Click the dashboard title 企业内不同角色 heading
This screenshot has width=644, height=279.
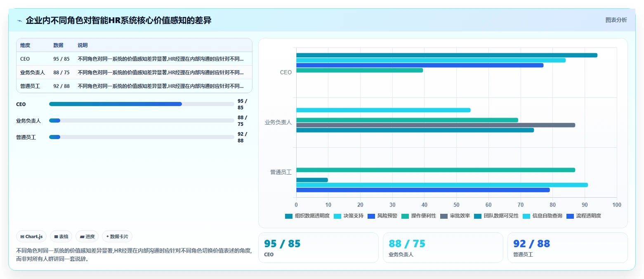click(x=118, y=20)
